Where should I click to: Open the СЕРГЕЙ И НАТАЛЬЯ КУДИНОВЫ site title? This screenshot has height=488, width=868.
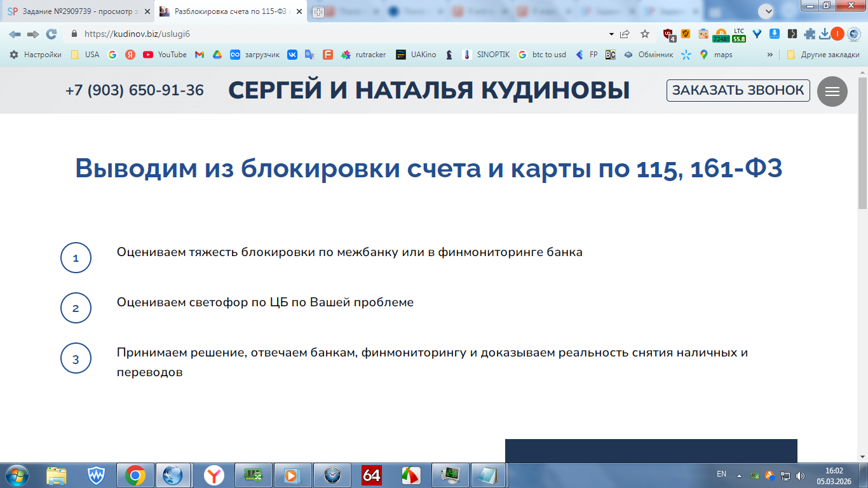tap(429, 90)
